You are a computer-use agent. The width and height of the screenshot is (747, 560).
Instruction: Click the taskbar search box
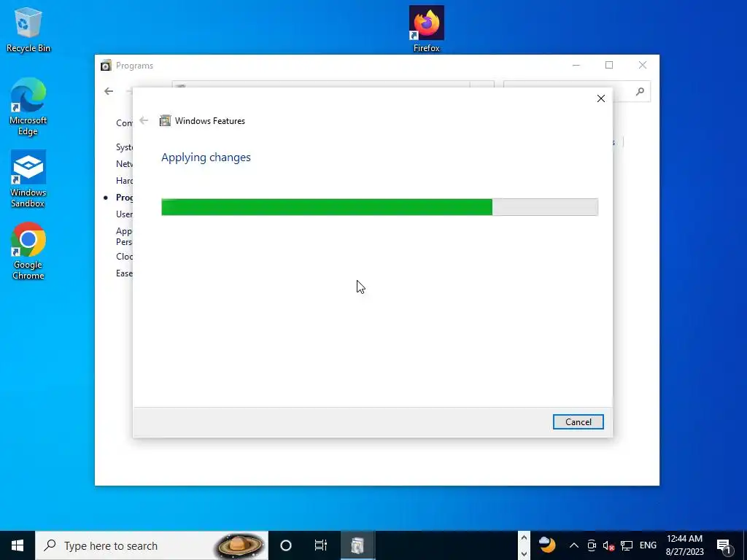[152, 545]
